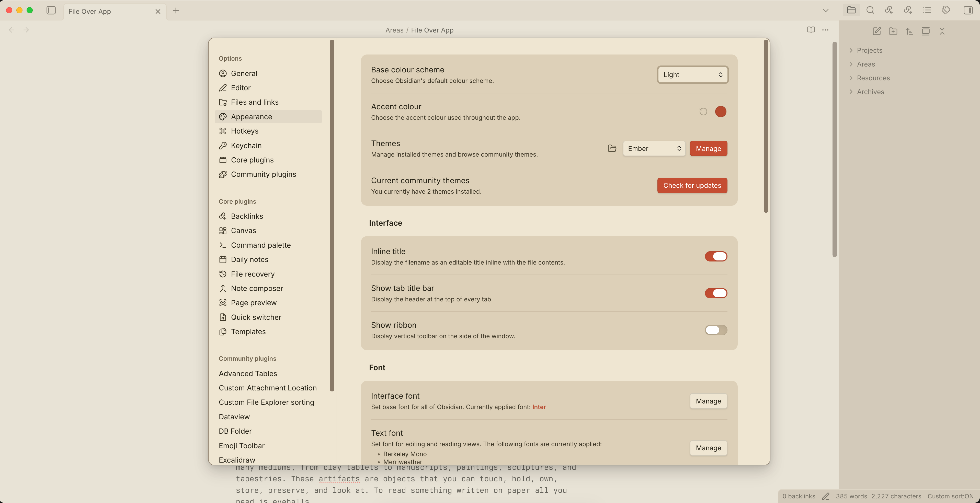Open the outgoing links panel icon
This screenshot has height=503, width=980.
click(908, 10)
